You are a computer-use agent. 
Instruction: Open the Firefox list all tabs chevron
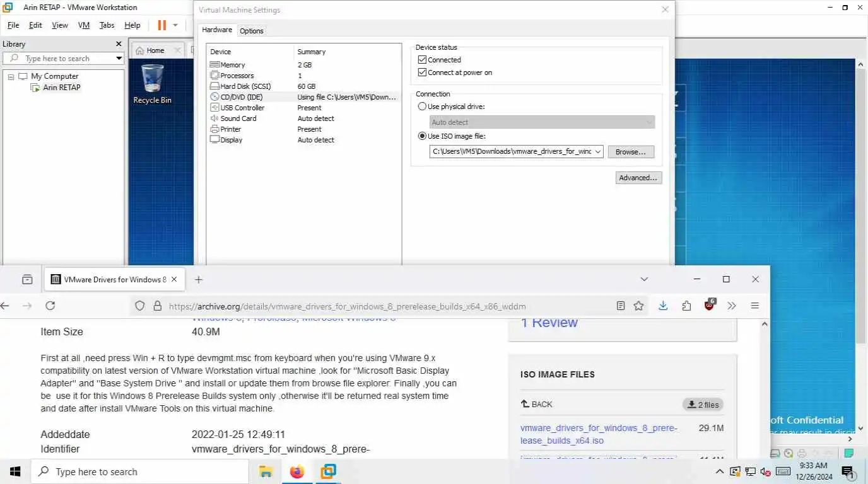643,279
